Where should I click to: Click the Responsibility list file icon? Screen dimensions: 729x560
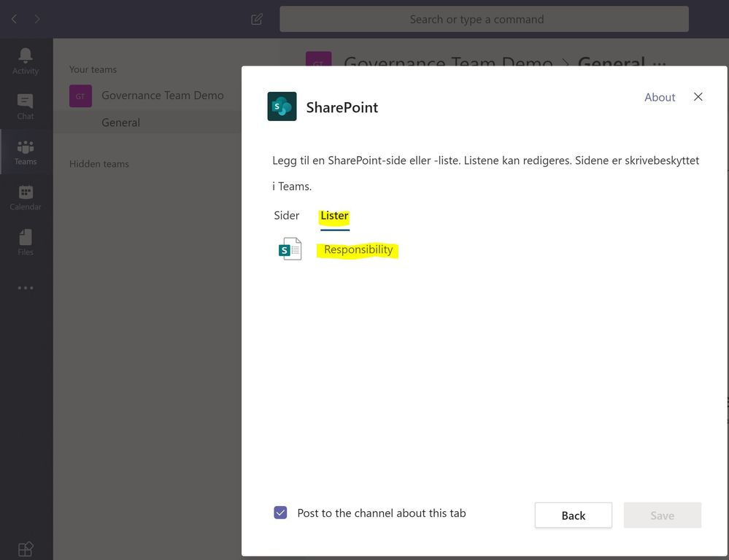point(290,249)
